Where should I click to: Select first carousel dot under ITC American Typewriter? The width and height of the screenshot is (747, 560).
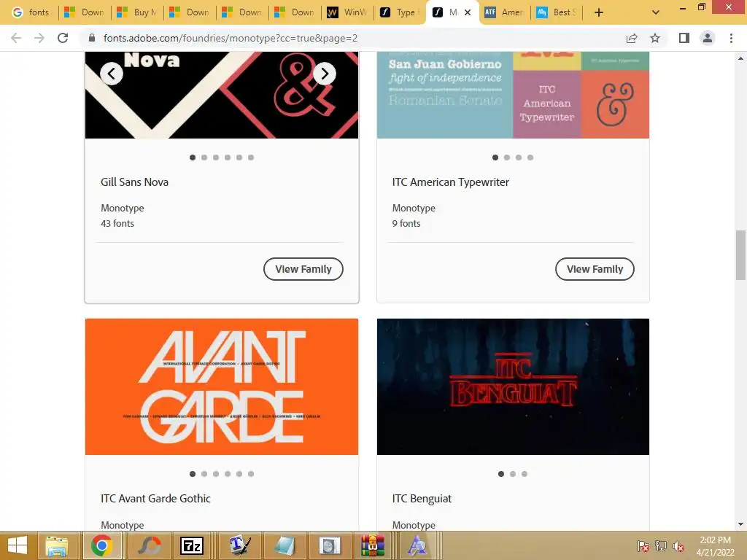tap(495, 157)
